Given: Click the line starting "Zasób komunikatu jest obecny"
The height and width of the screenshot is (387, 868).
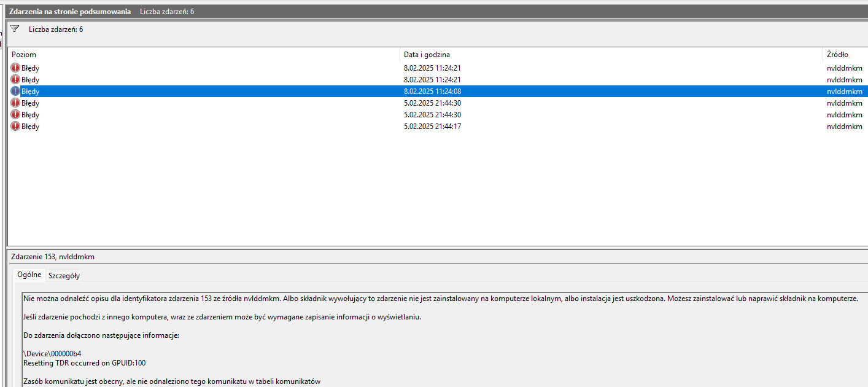Looking at the screenshot, I should (x=172, y=381).
